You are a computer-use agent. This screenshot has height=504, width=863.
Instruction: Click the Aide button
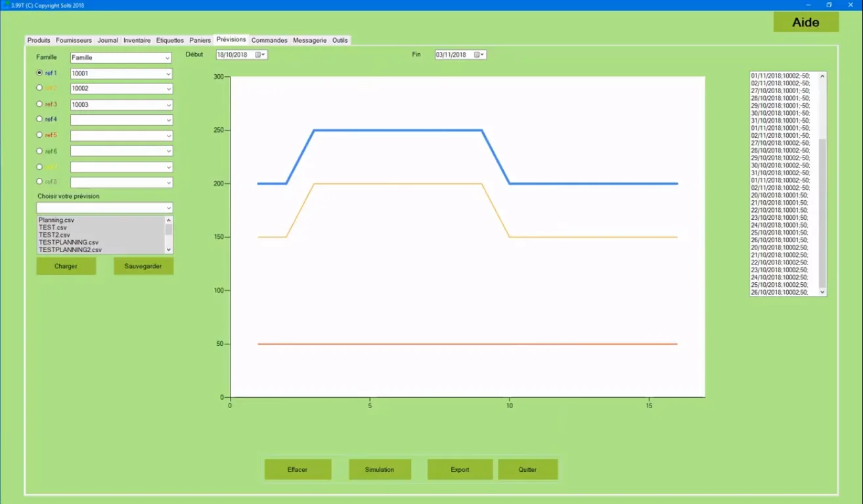[x=806, y=22]
